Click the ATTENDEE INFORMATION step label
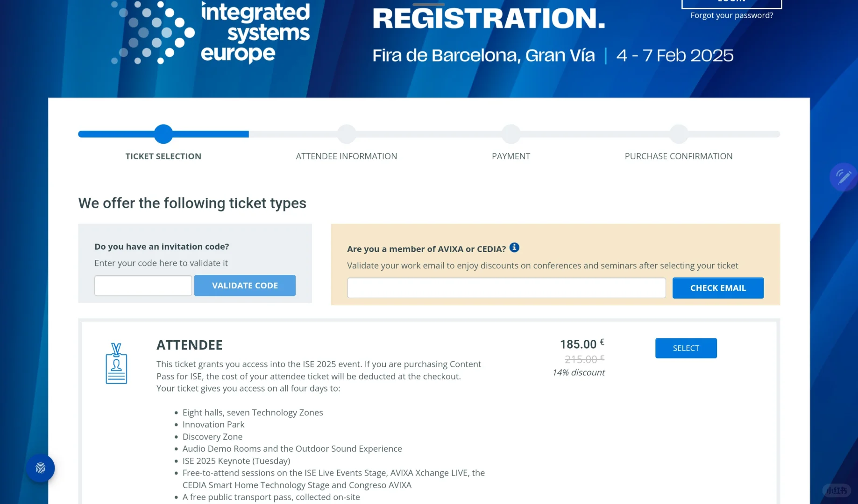The image size is (858, 504). pos(347,156)
